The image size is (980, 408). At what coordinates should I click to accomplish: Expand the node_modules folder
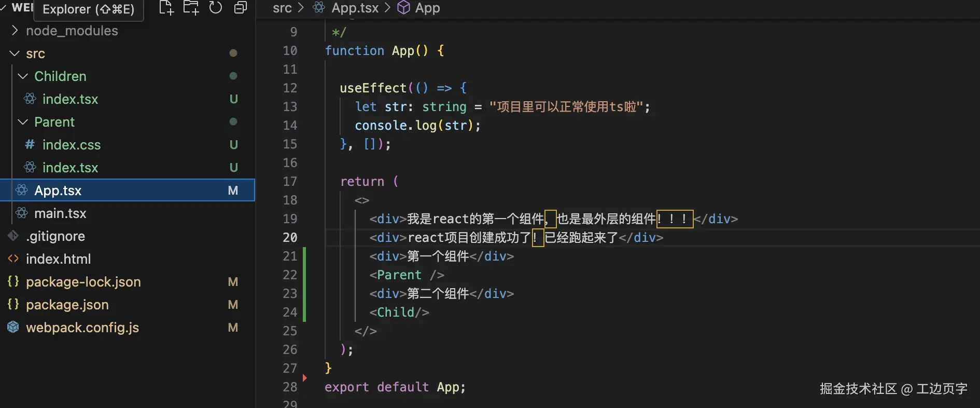pyautogui.click(x=15, y=31)
